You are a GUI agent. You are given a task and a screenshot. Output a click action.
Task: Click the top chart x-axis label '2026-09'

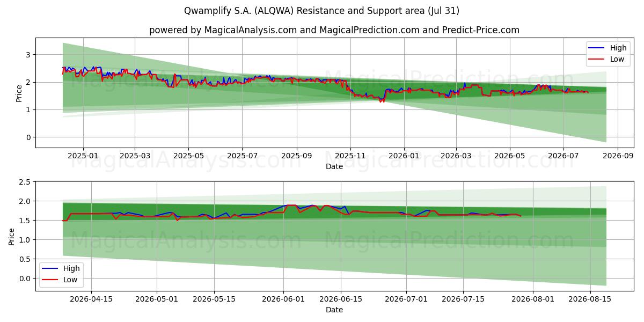617,156
